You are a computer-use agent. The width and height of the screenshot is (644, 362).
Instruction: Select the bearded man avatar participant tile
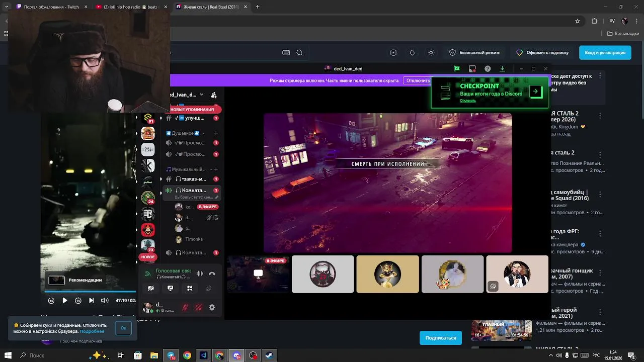coord(517,274)
